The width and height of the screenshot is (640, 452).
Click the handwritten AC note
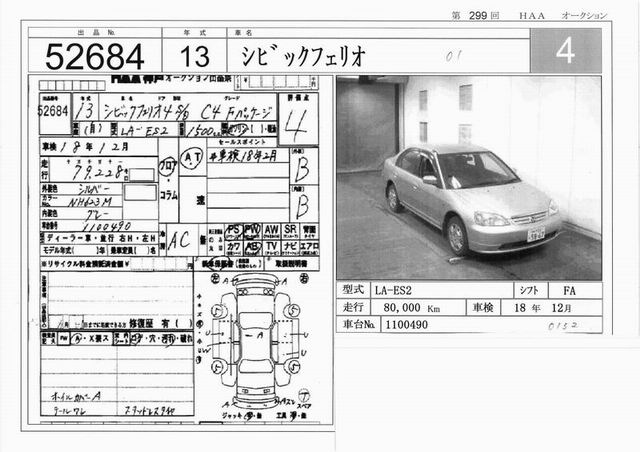click(x=178, y=240)
